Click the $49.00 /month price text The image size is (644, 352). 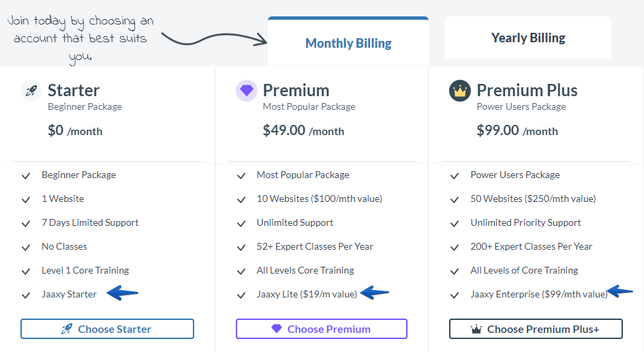(303, 130)
